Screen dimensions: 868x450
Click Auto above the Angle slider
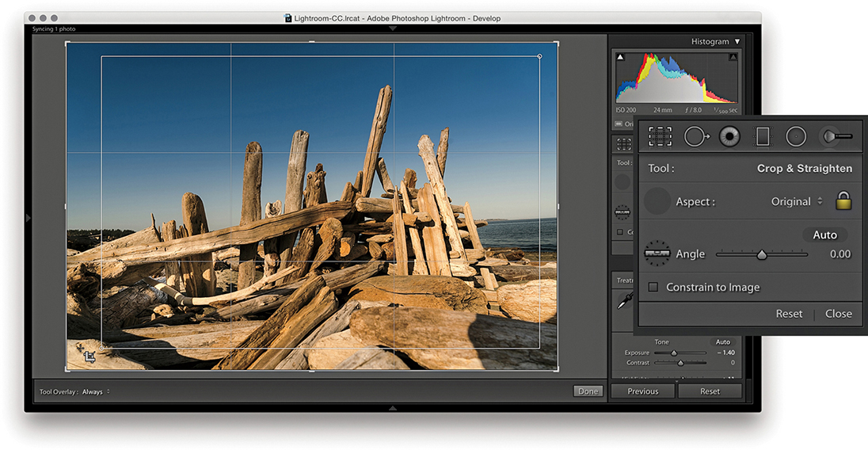point(824,235)
